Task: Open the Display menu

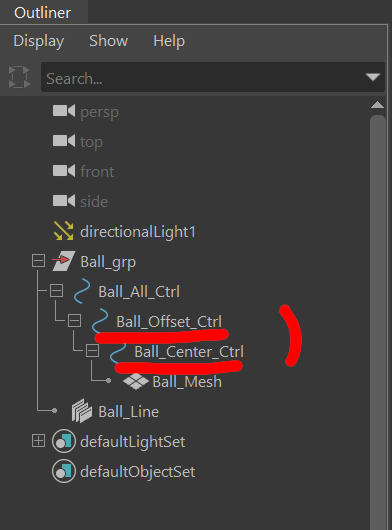Action: point(39,41)
